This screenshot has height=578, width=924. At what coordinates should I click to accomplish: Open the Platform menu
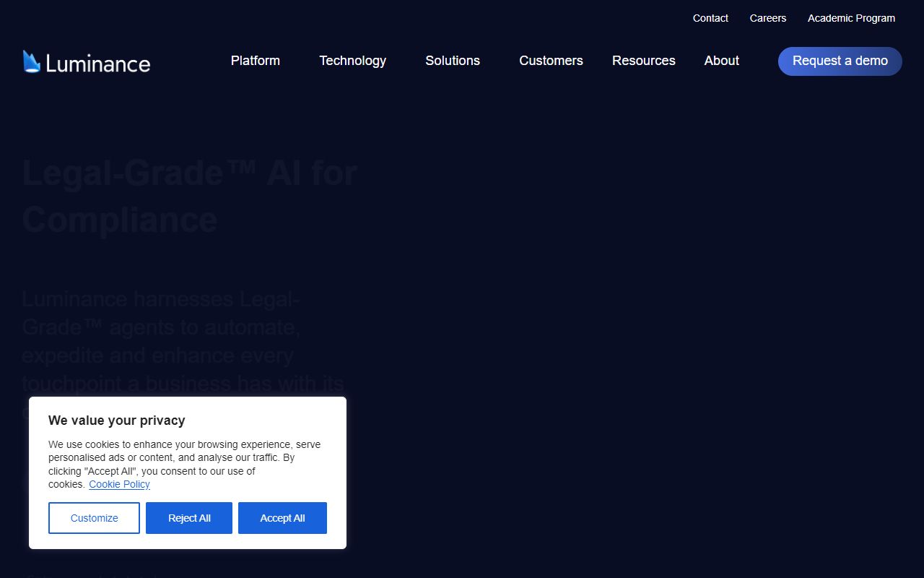pyautogui.click(x=255, y=61)
